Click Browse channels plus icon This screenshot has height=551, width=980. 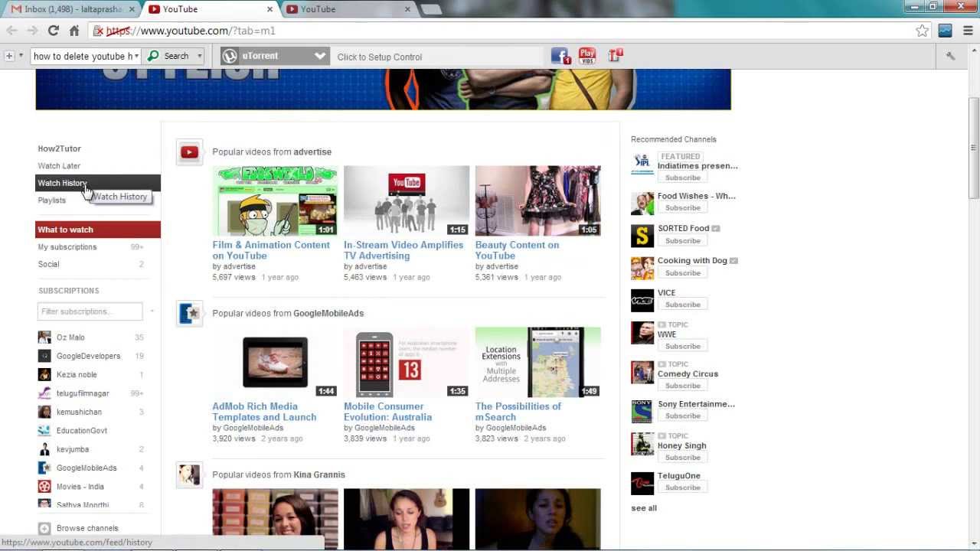click(x=44, y=528)
